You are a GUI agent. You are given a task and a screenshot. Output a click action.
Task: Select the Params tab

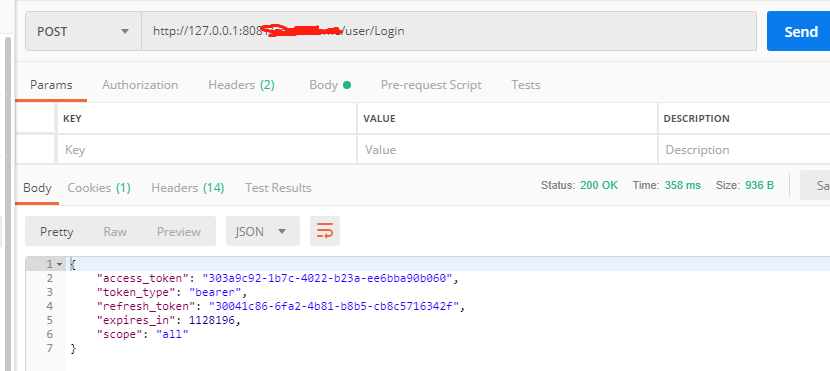point(51,85)
